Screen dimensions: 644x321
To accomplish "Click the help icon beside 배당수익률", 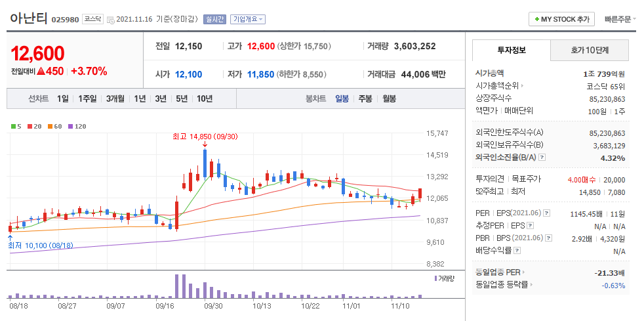I will coord(517,250).
